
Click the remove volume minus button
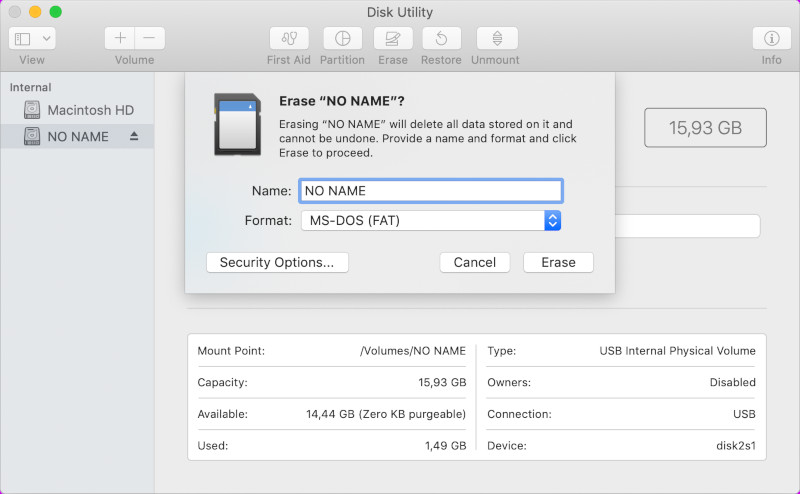click(x=149, y=39)
